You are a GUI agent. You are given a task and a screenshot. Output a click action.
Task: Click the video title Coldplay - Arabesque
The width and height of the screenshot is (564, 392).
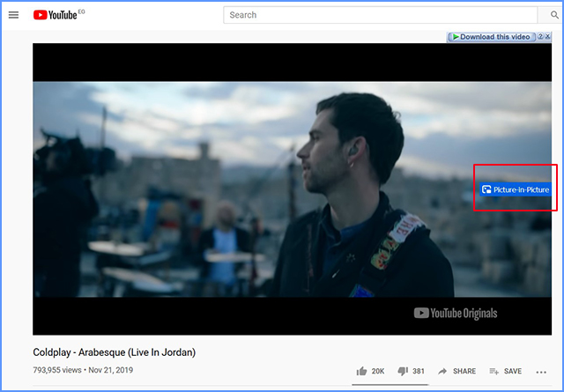[x=115, y=352]
